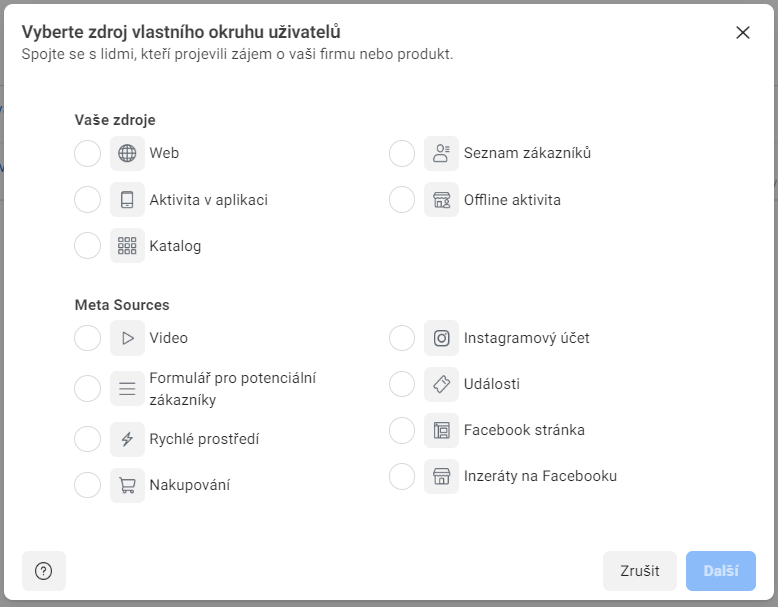Click the shopping cart Nakupování icon
Viewport: 778px width, 607px height.
point(127,485)
